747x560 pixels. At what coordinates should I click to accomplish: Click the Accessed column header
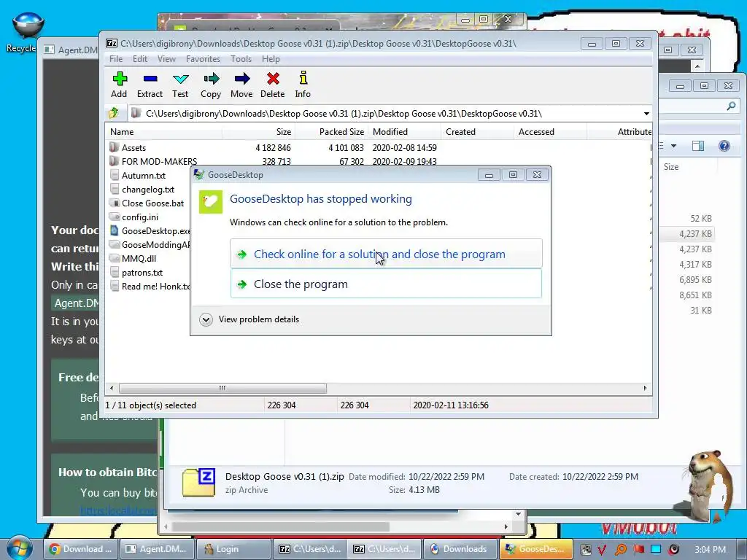[x=550, y=132]
